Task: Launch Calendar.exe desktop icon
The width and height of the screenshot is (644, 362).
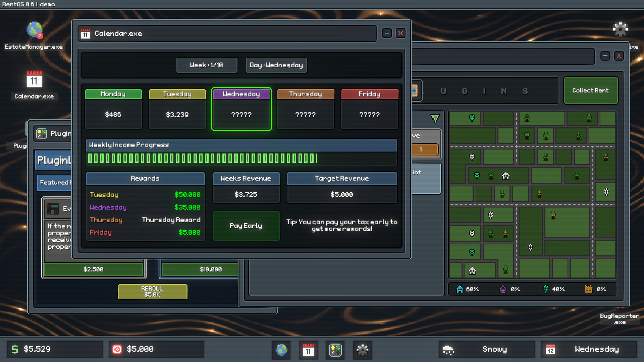Action: pyautogui.click(x=34, y=80)
